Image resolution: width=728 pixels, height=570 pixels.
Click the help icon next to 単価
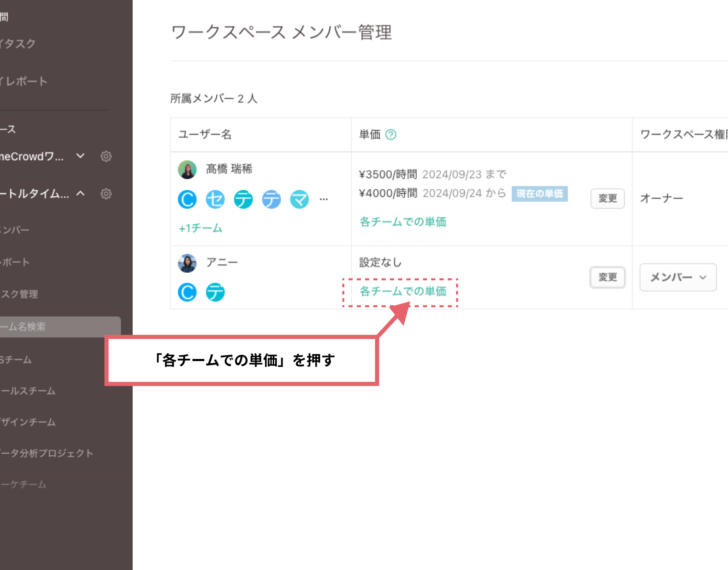tap(391, 134)
